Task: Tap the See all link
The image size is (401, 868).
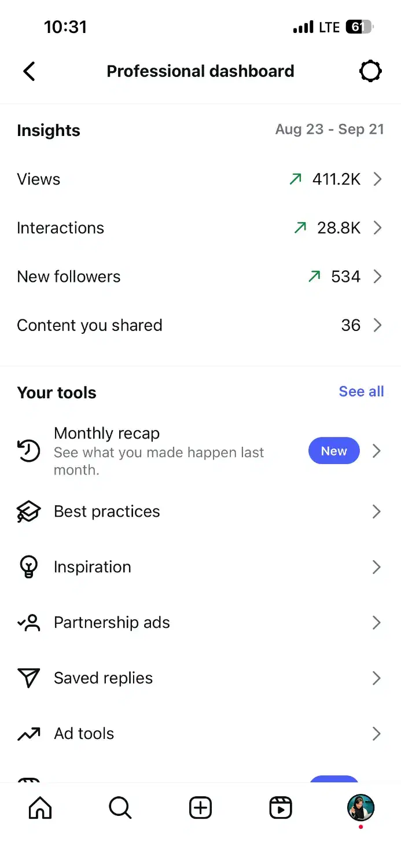Action: click(361, 392)
